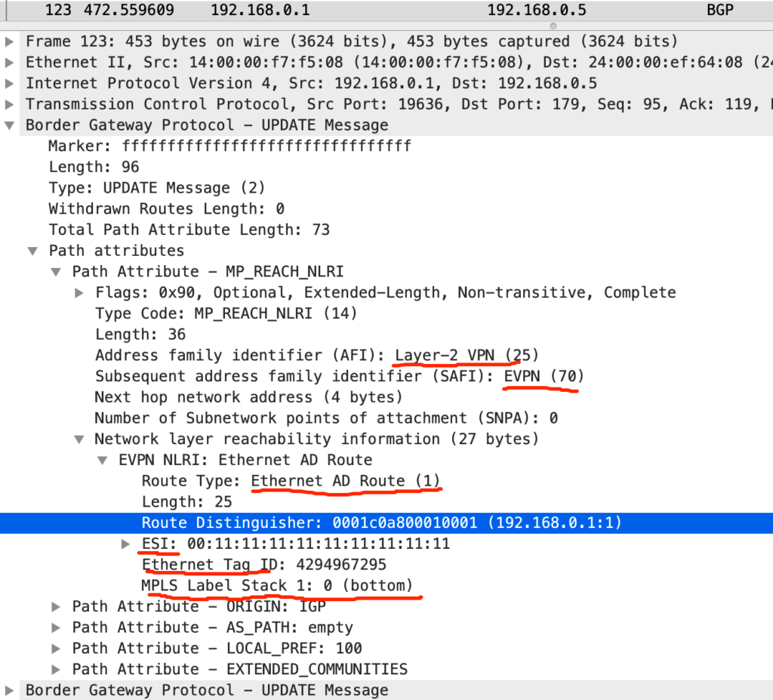Select packet 123 row in packet list
773x700 pixels.
pos(377,11)
